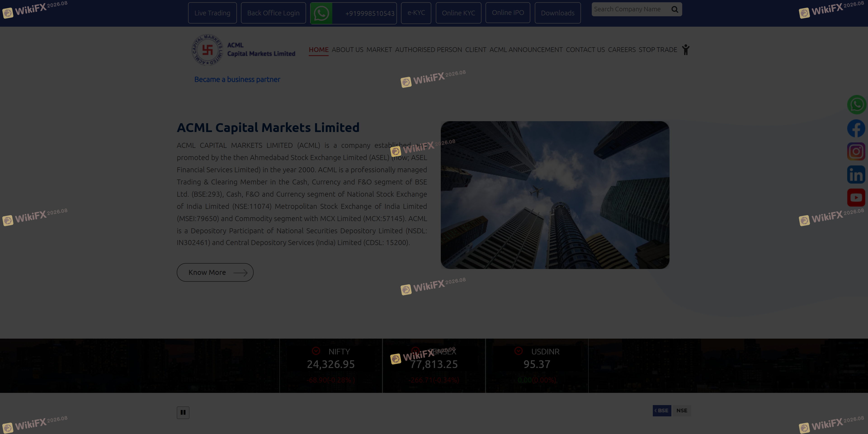Visit the Facebook page icon
The image size is (868, 434).
tap(856, 128)
